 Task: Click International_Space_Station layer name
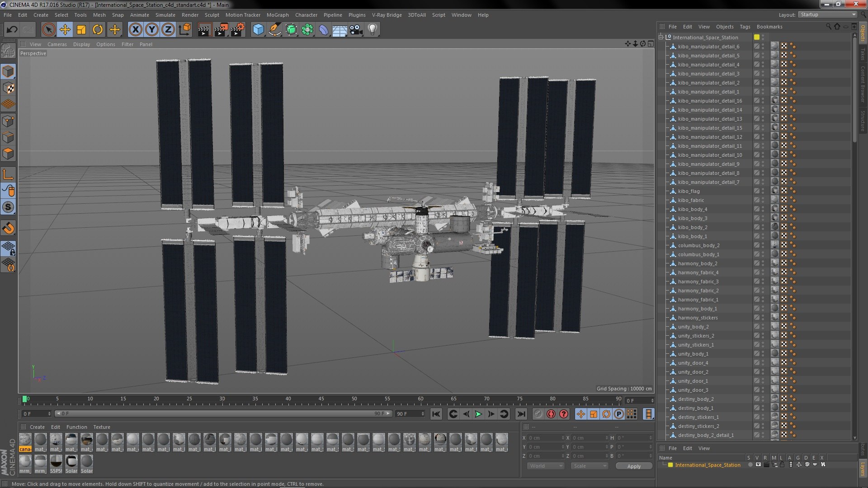708,465
